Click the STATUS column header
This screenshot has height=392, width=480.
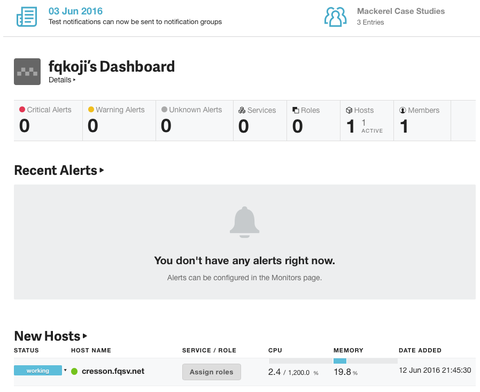tap(26, 350)
